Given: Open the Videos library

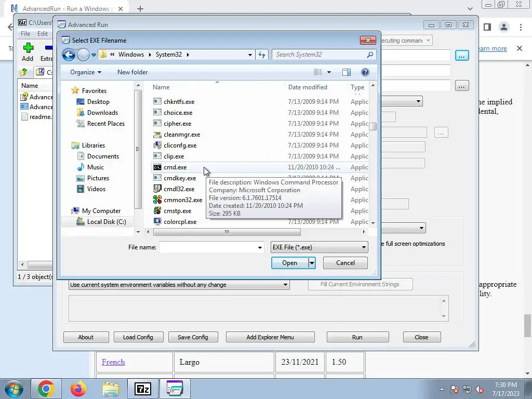Looking at the screenshot, I should click(96, 189).
